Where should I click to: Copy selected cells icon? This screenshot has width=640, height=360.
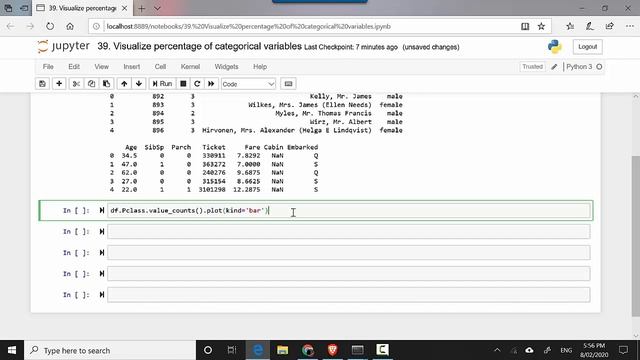91,84
